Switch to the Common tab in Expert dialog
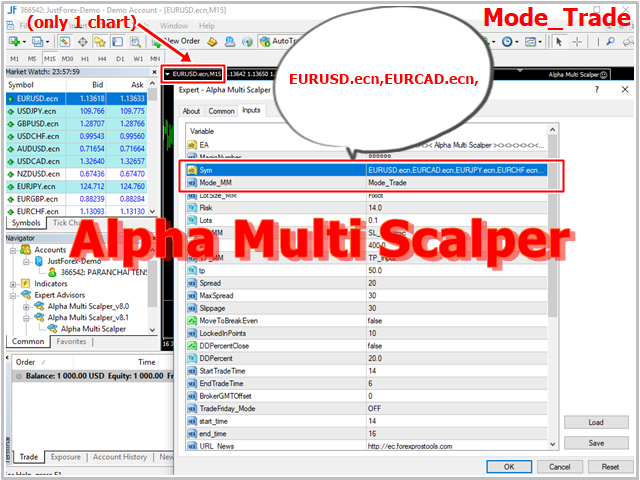Image resolution: width=640 pixels, height=480 pixels. coord(221,111)
